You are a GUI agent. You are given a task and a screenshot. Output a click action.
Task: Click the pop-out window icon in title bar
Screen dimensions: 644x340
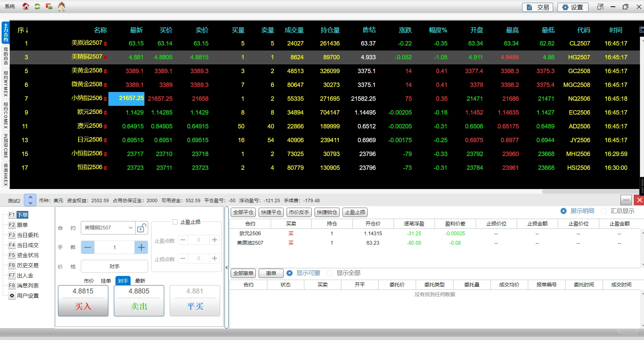click(x=600, y=7)
